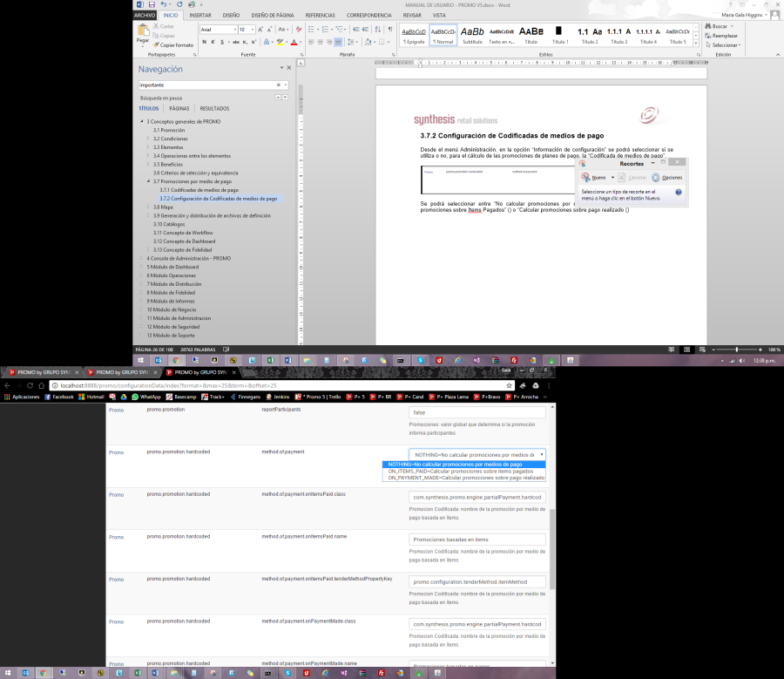The image size is (784, 679).
Task: Increase font size with A up icon
Action: [260, 30]
